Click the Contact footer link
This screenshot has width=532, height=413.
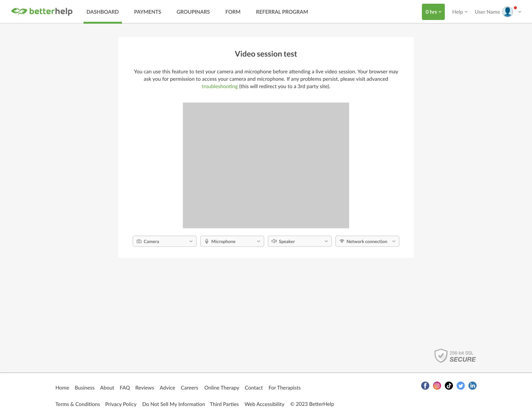click(254, 388)
